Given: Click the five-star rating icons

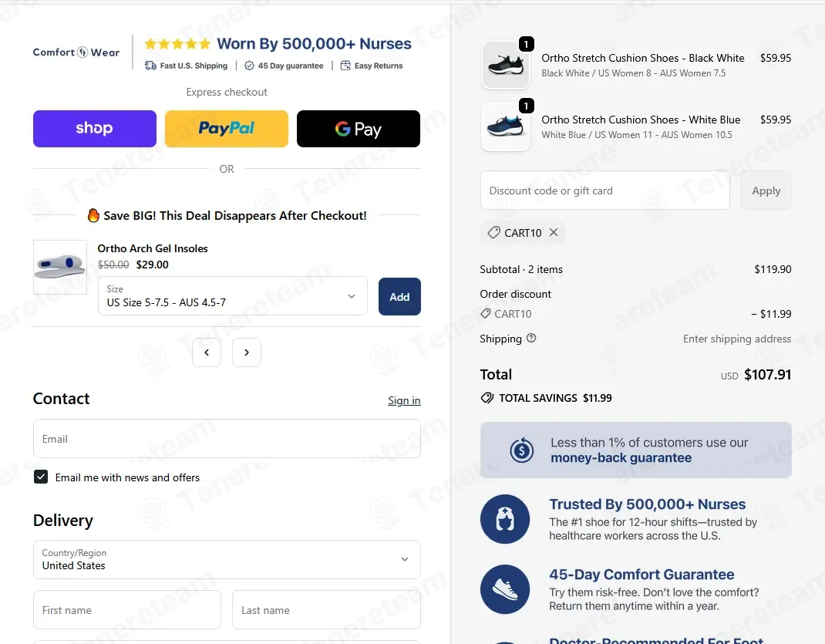Looking at the screenshot, I should pyautogui.click(x=177, y=44).
